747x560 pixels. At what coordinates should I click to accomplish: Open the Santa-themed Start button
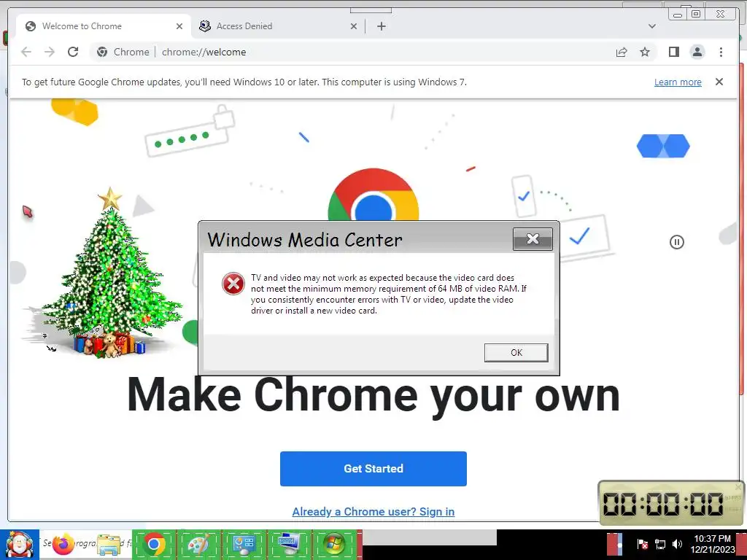pos(19,545)
